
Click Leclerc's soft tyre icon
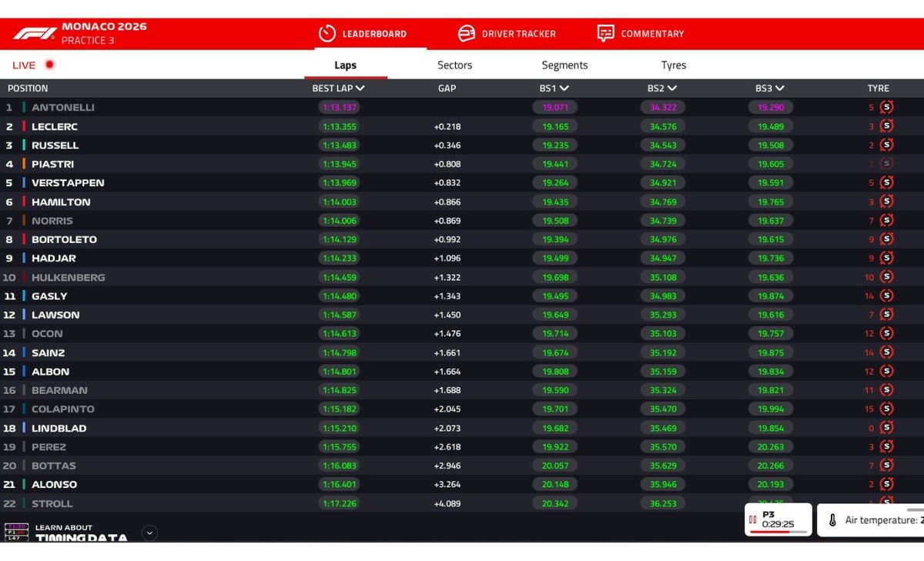pyautogui.click(x=886, y=126)
